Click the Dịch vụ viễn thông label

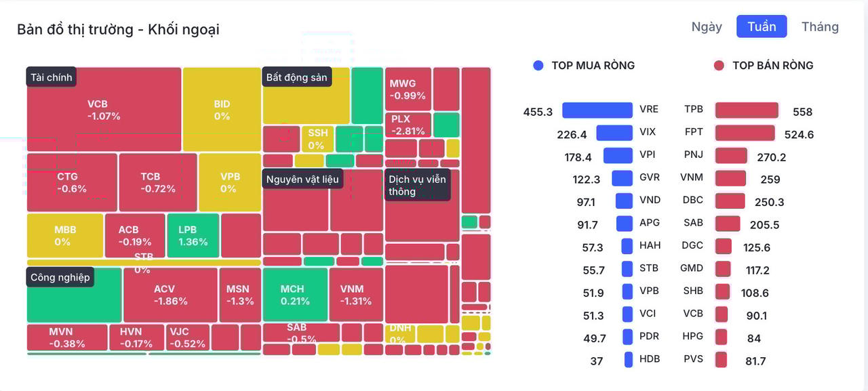click(417, 185)
